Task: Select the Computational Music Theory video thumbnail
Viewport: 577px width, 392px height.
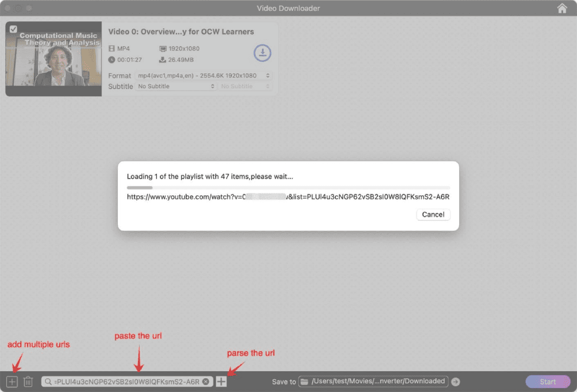Action: (54, 59)
